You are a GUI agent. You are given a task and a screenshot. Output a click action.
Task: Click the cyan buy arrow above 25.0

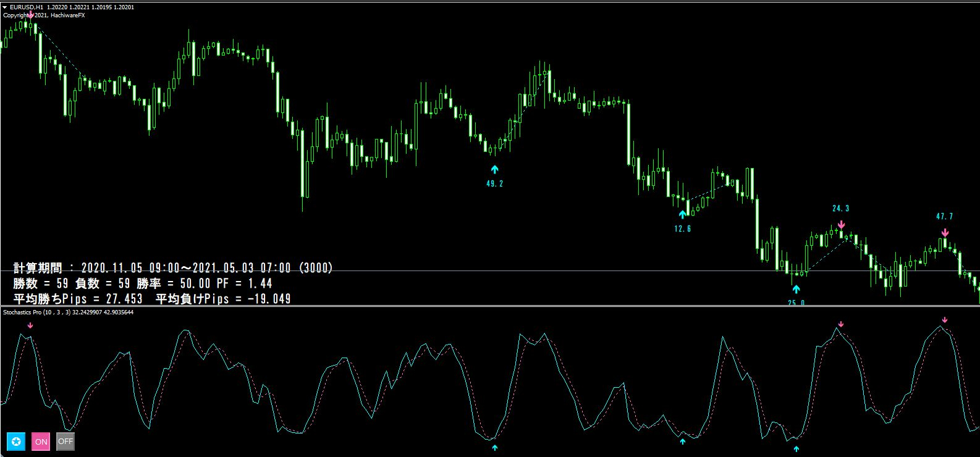pyautogui.click(x=796, y=288)
